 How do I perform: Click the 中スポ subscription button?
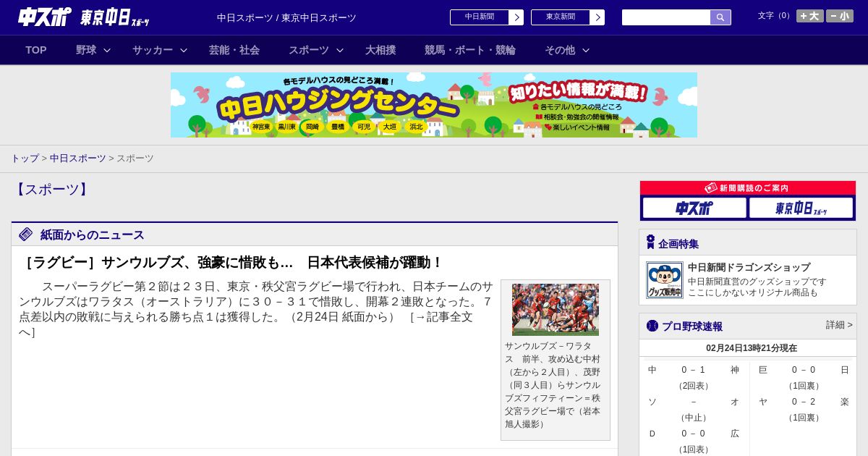[694, 208]
